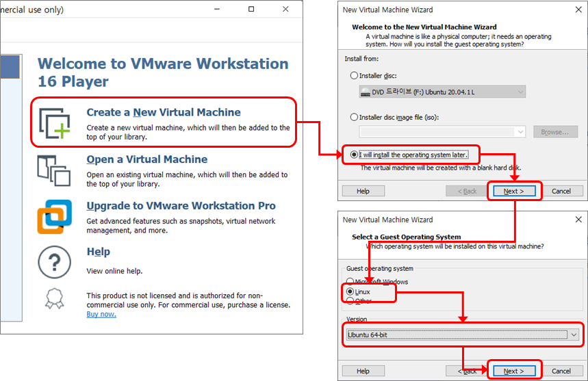Image resolution: width=588 pixels, height=381 pixels.
Task: Click 'Select a Guest Operating System' heading
Action: [406, 237]
